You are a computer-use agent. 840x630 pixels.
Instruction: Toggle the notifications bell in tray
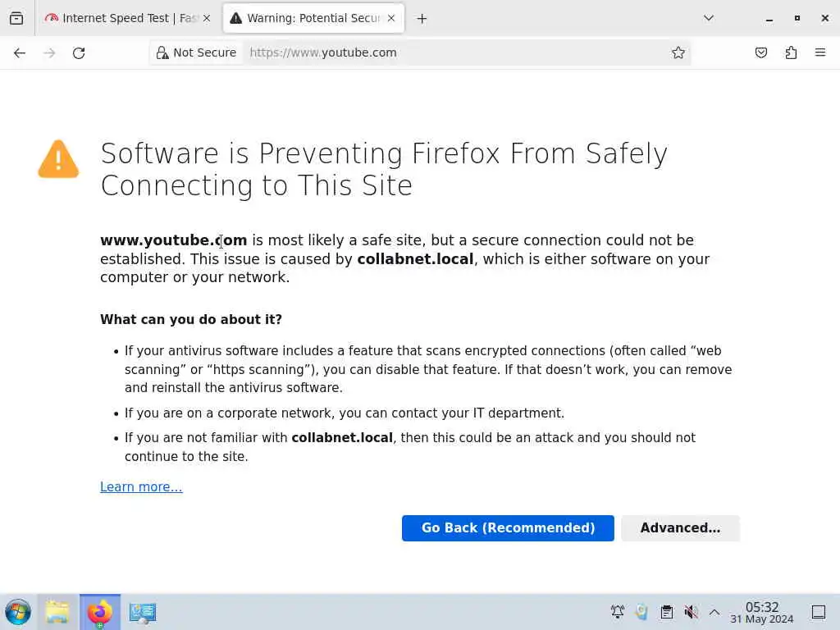tap(618, 612)
